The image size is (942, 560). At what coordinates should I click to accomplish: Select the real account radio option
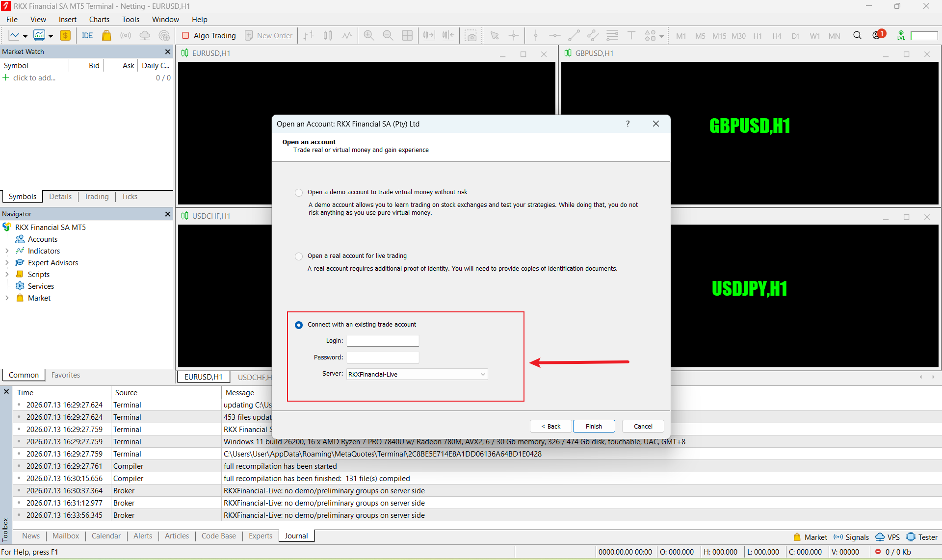pyautogui.click(x=299, y=256)
